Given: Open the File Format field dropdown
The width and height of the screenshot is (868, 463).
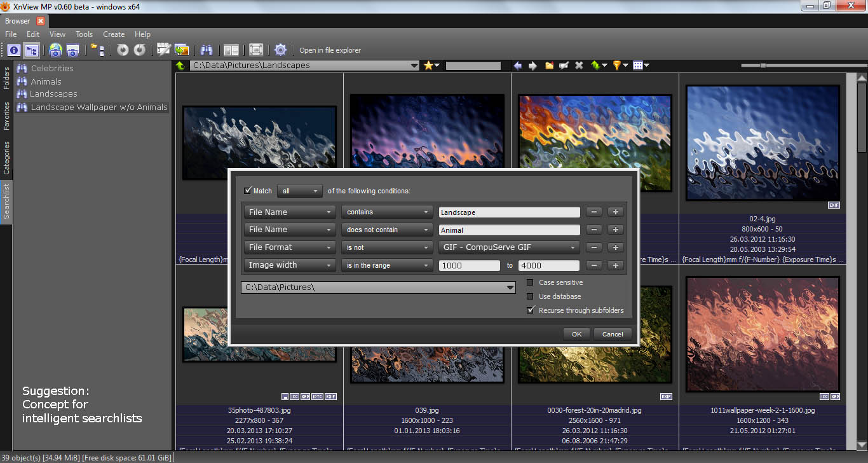Looking at the screenshot, I should tap(290, 247).
